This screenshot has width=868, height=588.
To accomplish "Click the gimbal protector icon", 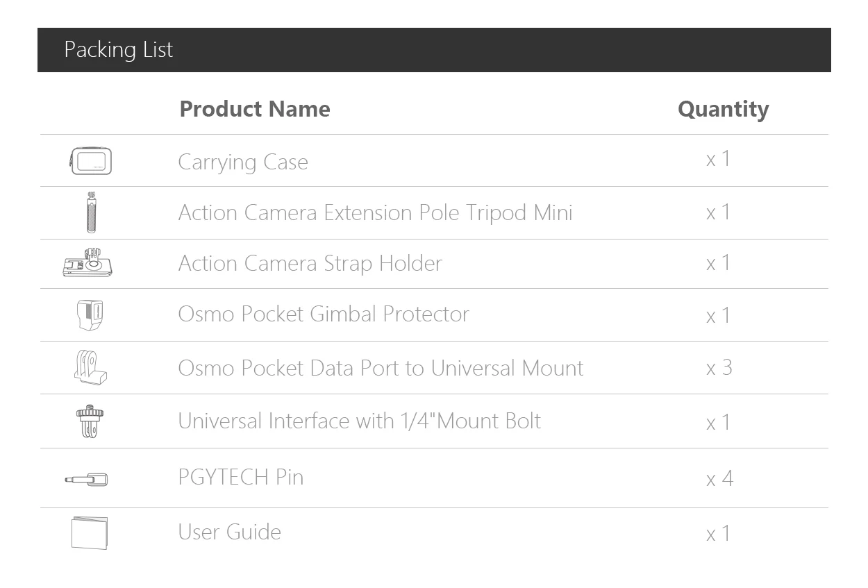I will click(90, 314).
